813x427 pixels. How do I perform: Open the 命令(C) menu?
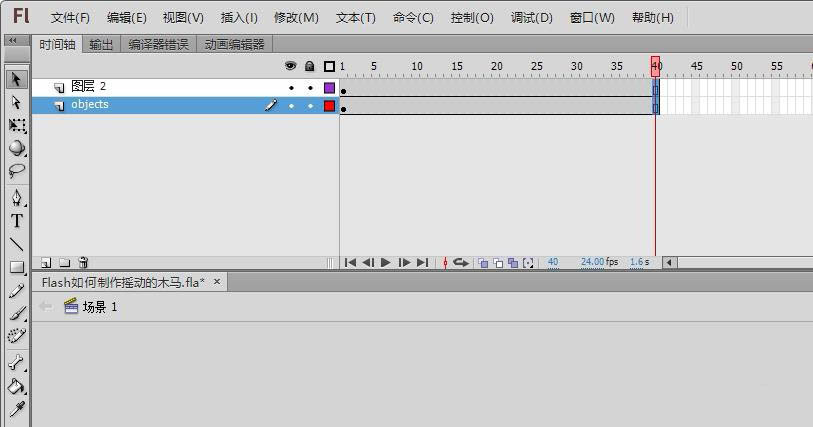[x=413, y=18]
